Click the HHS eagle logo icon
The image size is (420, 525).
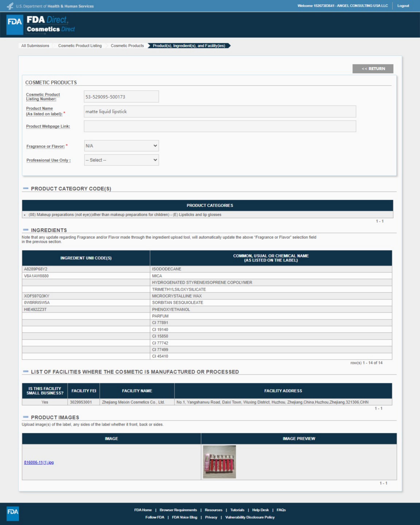pyautogui.click(x=10, y=6)
